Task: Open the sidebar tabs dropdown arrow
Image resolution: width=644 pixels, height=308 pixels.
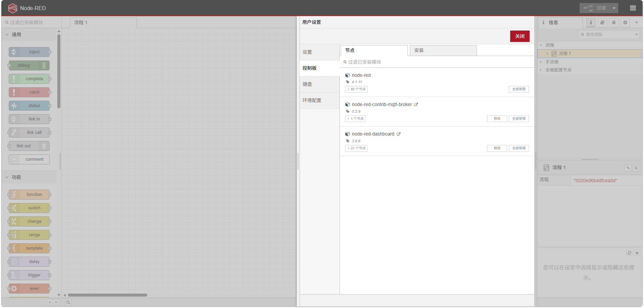Action: click(x=637, y=22)
